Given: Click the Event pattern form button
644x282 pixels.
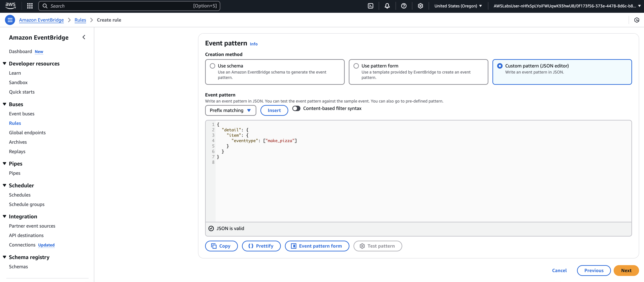Looking at the screenshot, I should coord(317,246).
